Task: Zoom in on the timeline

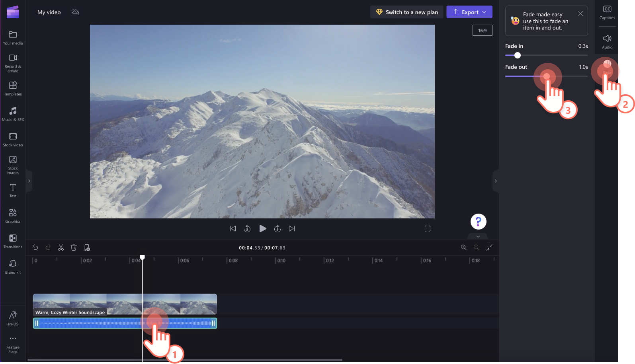Action: (464, 247)
